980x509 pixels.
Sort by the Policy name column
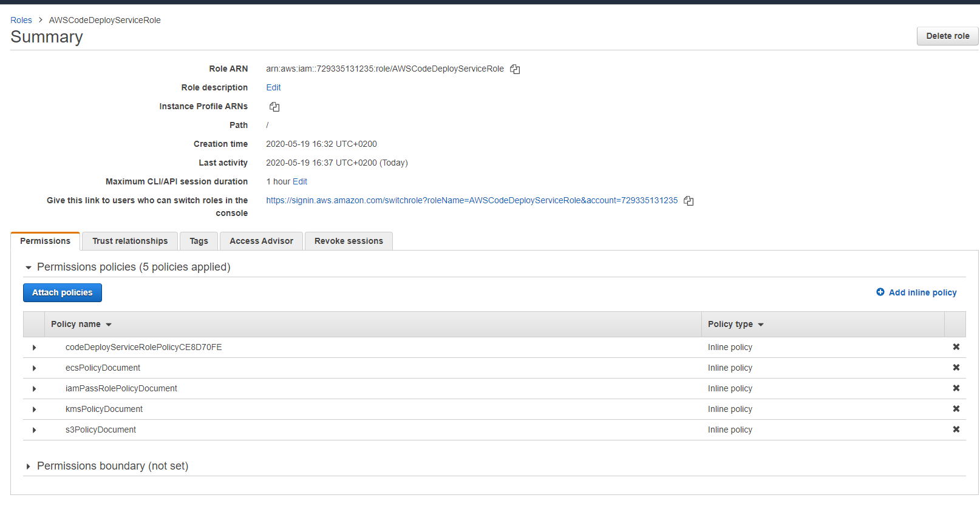[81, 325]
